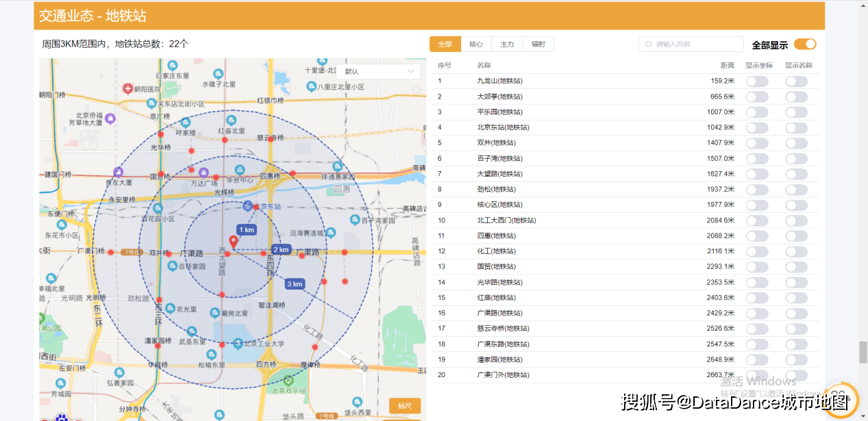Toggle 显示坐标 for 双井(地铁站)
The image size is (868, 421).
point(757,143)
